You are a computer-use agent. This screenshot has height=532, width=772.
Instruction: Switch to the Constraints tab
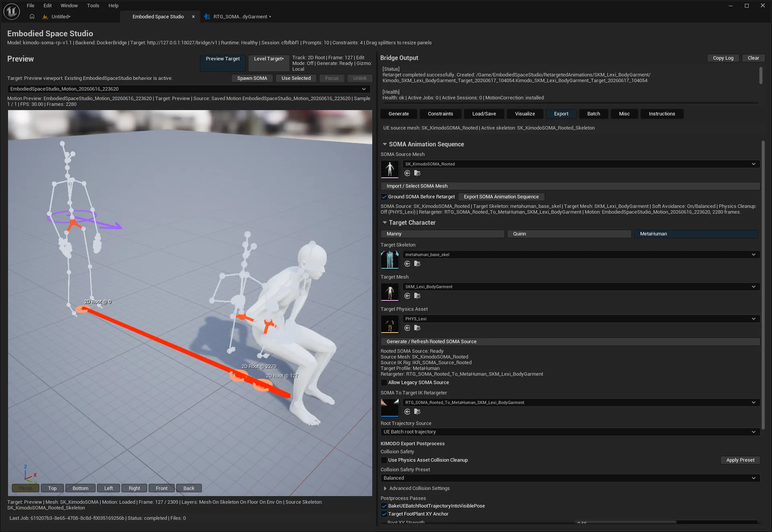point(440,114)
